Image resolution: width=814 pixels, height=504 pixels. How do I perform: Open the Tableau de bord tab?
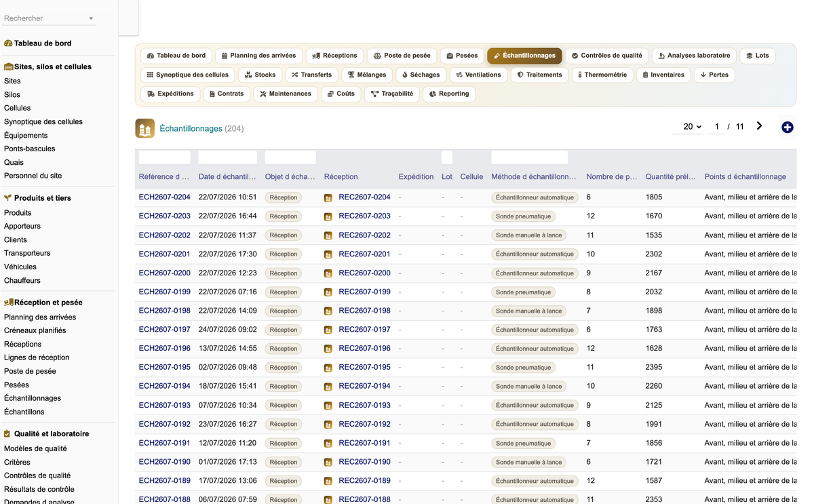(x=176, y=56)
